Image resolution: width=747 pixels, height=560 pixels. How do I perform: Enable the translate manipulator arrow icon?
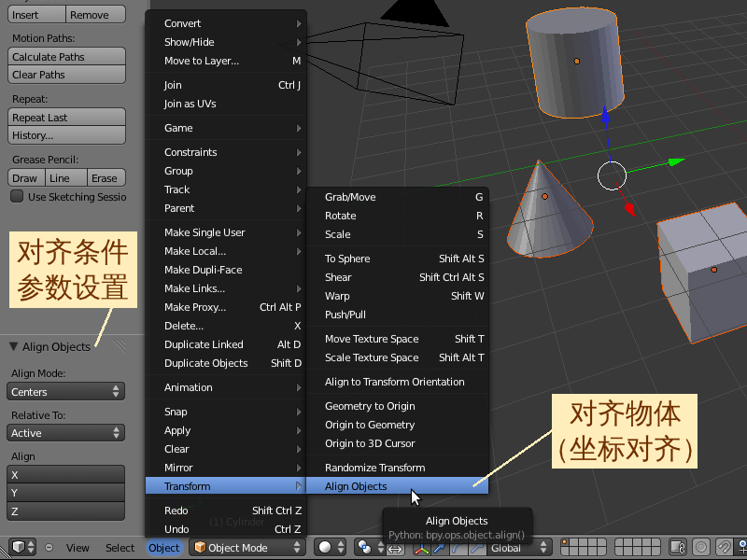tap(439, 547)
